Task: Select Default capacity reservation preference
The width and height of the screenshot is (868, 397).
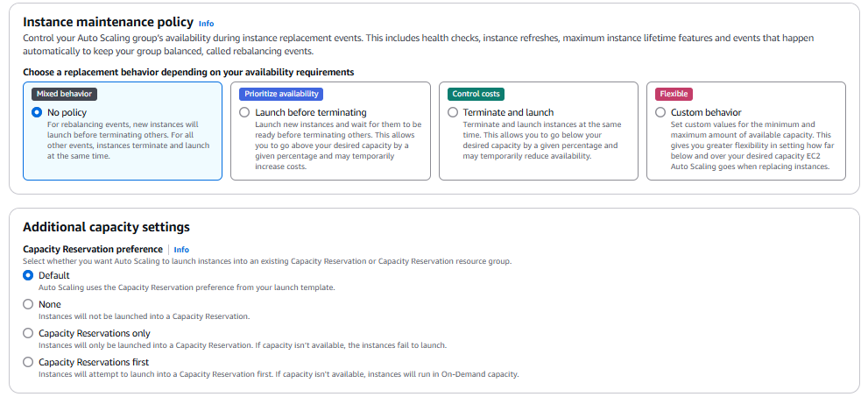Action: 28,275
